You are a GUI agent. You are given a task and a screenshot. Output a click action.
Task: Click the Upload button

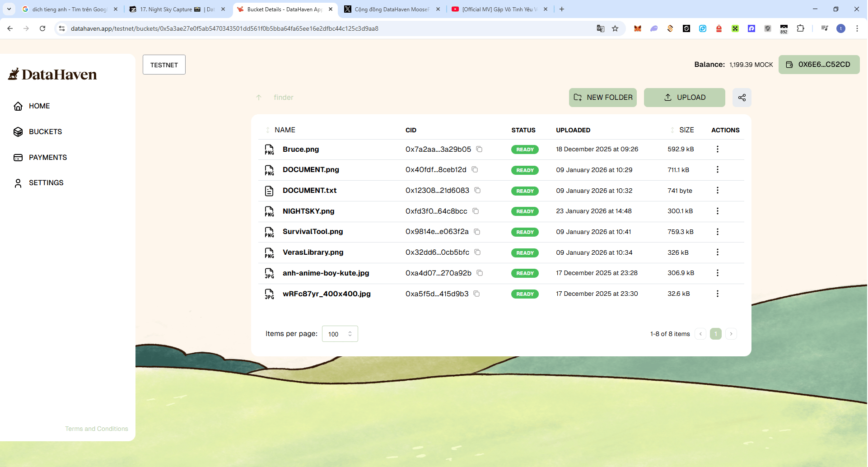coord(684,98)
